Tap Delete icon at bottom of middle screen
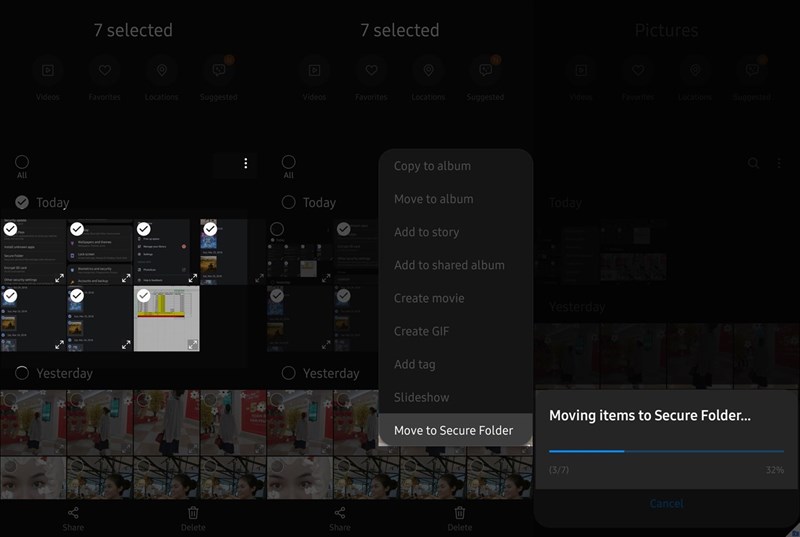Image resolution: width=800 pixels, height=537 pixels. (x=460, y=517)
